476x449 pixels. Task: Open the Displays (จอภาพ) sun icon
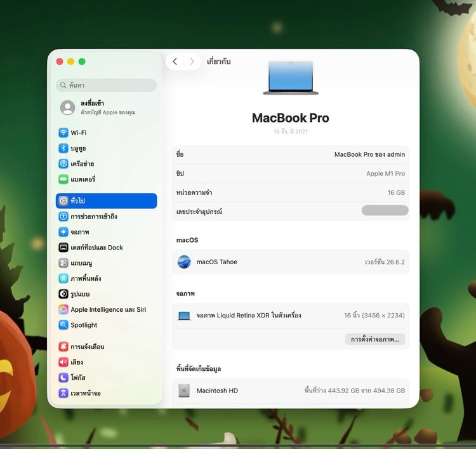pyautogui.click(x=63, y=232)
